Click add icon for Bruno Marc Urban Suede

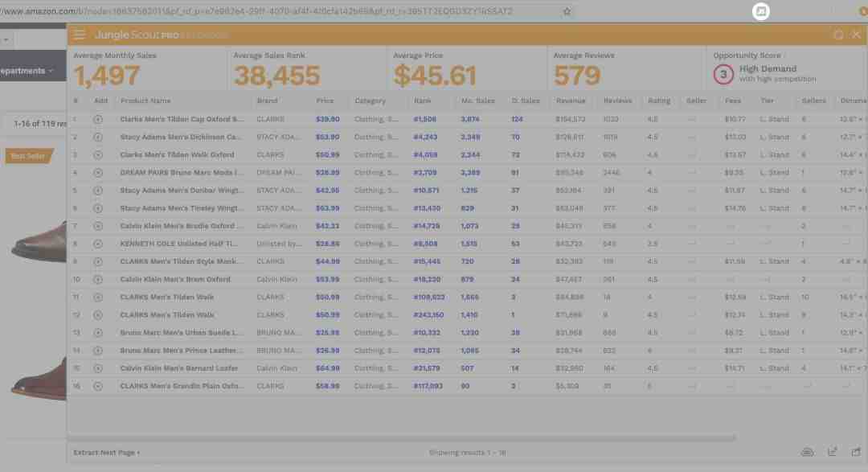coord(98,332)
